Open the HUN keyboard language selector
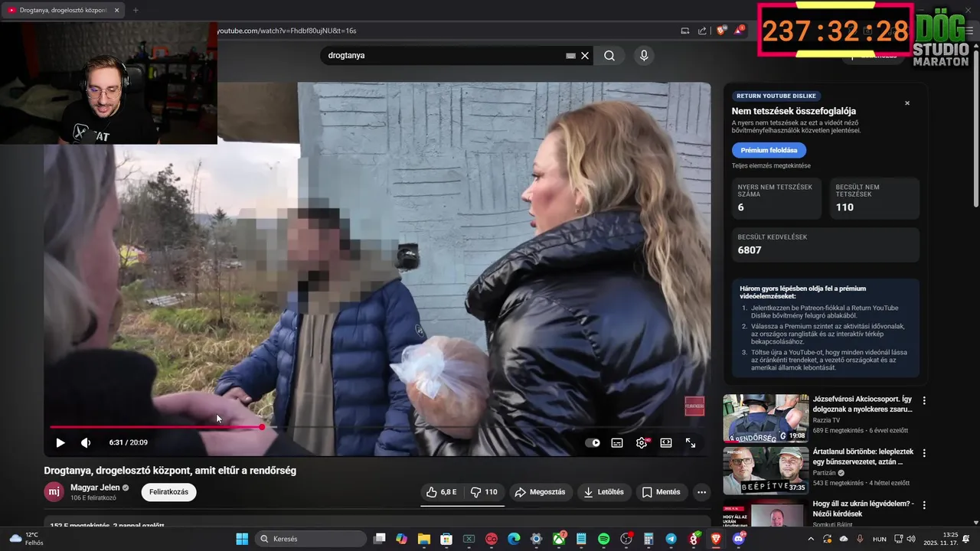980x551 pixels. click(x=880, y=539)
